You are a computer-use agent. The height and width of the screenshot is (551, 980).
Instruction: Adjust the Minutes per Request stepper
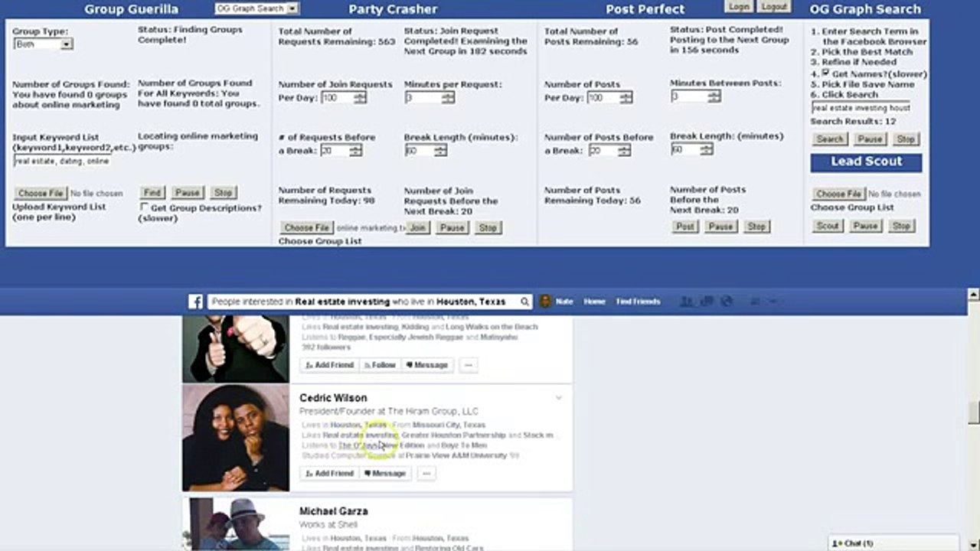tap(448, 97)
